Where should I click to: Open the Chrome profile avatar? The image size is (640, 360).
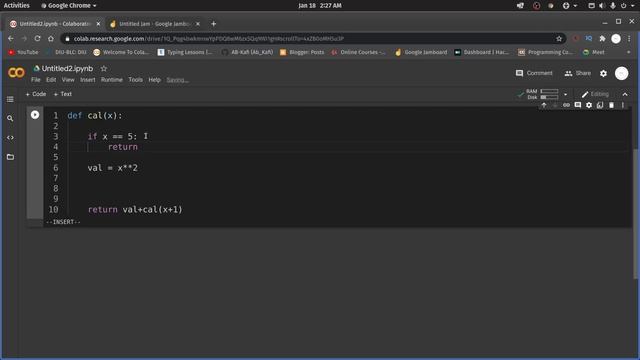coord(616,38)
